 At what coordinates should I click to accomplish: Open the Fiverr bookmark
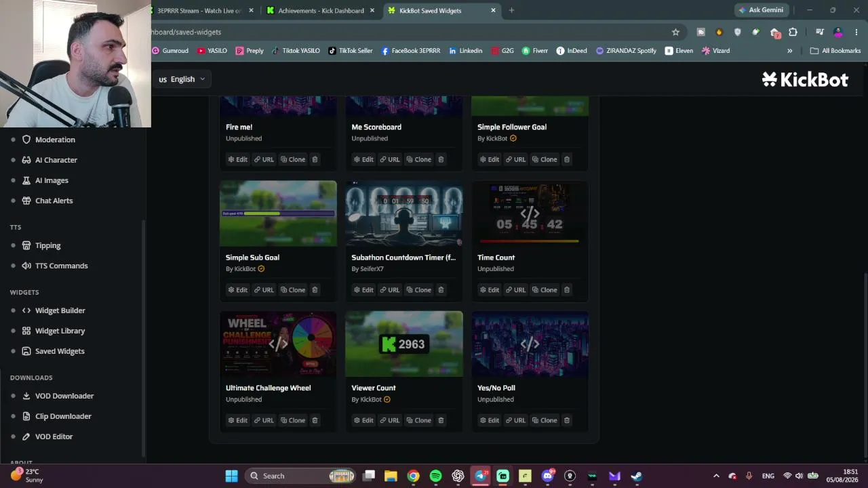coord(534,51)
